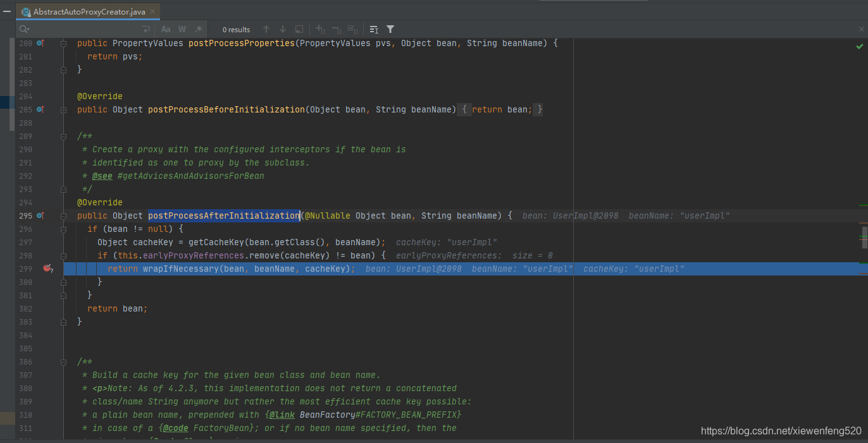The width and height of the screenshot is (868, 443).
Task: Collapse postProcessProperties method on line 280
Action: click(x=63, y=43)
